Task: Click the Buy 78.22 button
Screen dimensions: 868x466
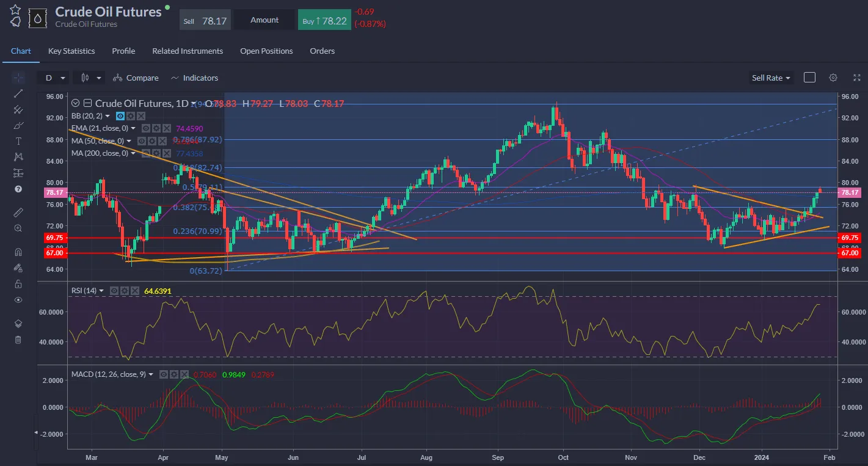Action: pos(324,20)
